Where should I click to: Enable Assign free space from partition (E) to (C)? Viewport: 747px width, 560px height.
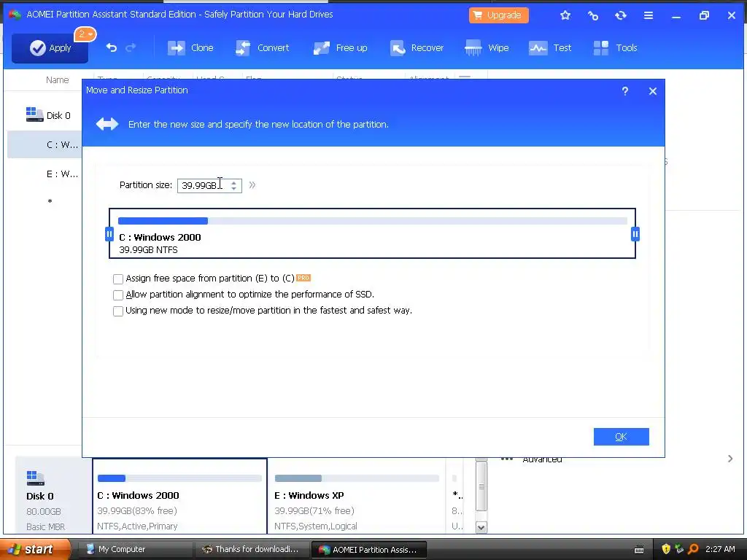(x=118, y=279)
